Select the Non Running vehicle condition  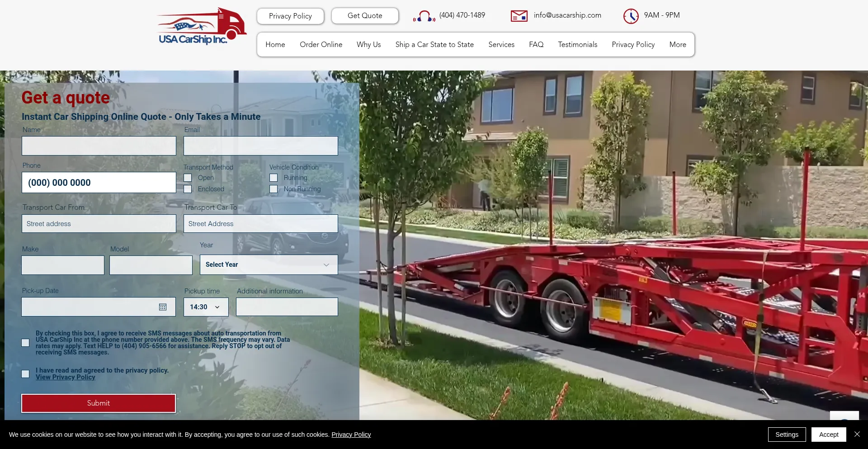[274, 189]
